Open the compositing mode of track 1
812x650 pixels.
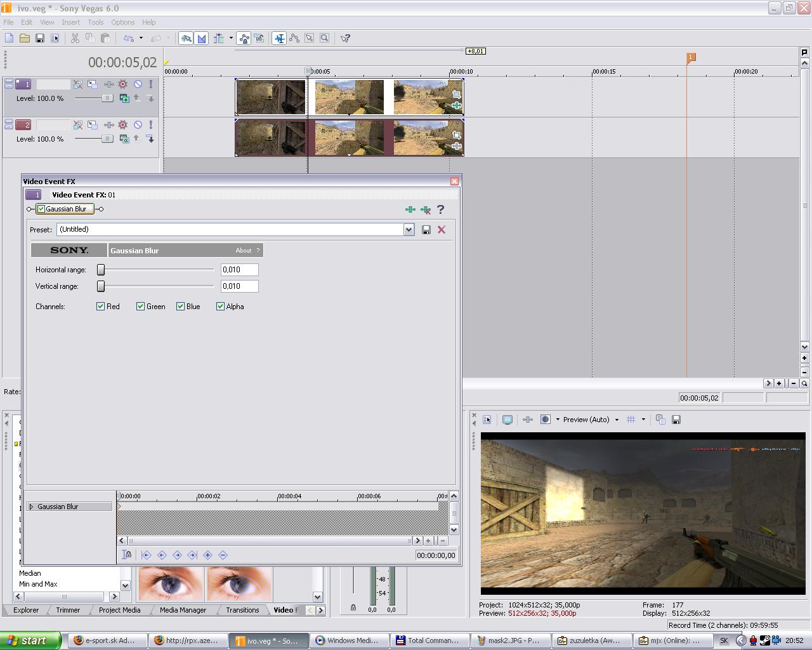124,98
